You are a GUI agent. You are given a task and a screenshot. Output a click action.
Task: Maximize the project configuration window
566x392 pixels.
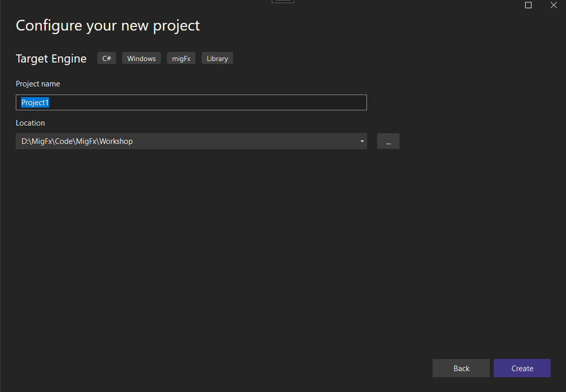click(x=528, y=5)
